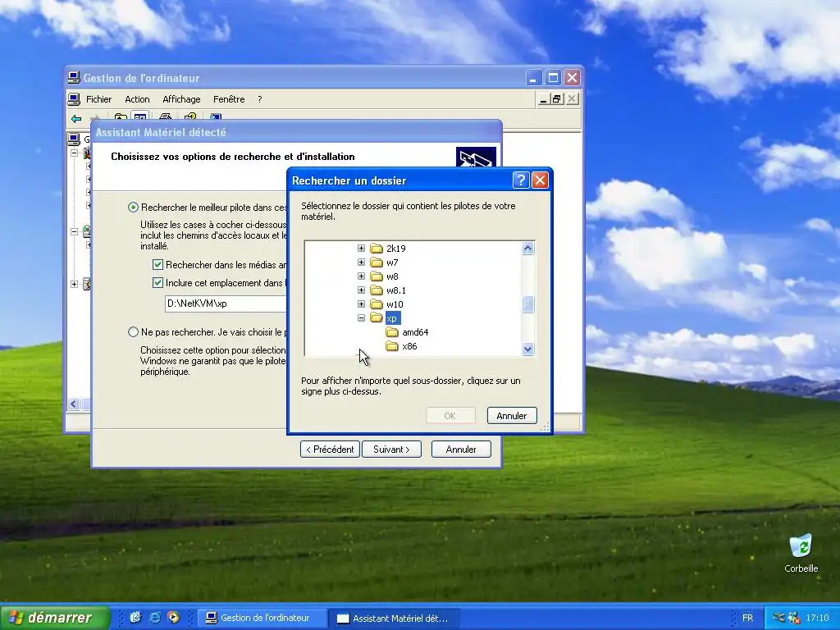Screen dimensions: 840x630
Task: Click the D:\NetKVM\xp path field
Action: click(x=225, y=304)
